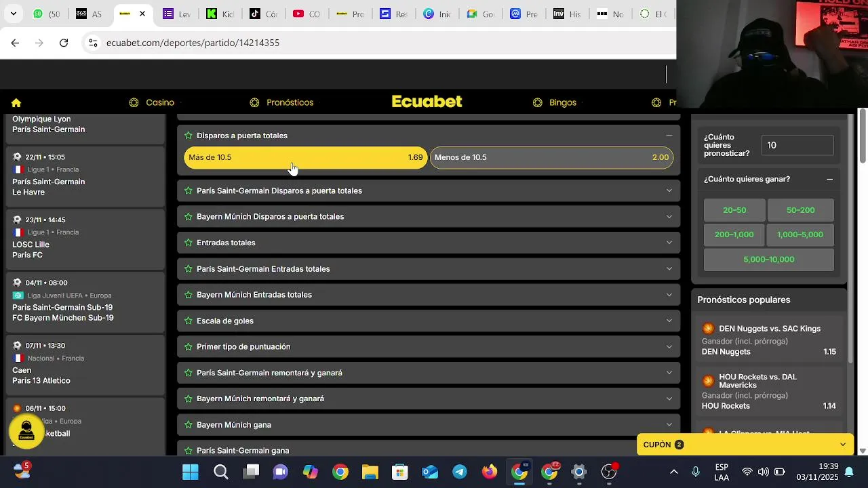The height and width of the screenshot is (488, 868).
Task: Expand the CUPÓN betslip bar
Action: pyautogui.click(x=745, y=445)
